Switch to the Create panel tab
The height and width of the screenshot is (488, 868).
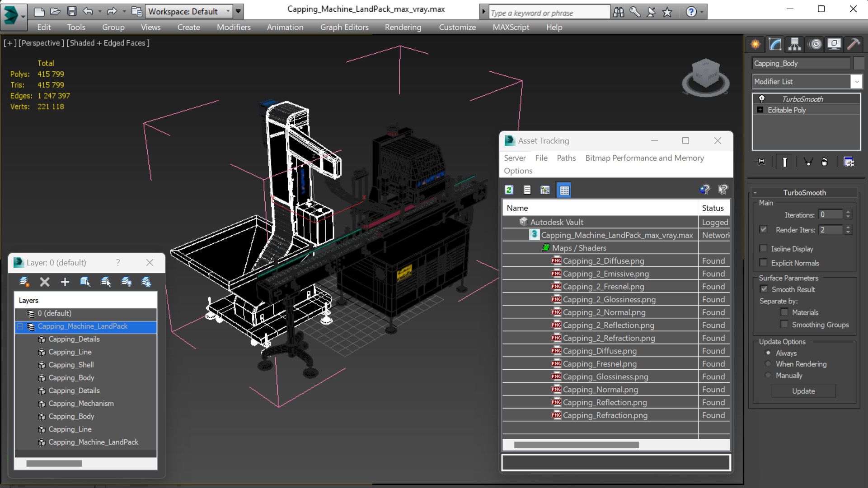click(x=755, y=44)
